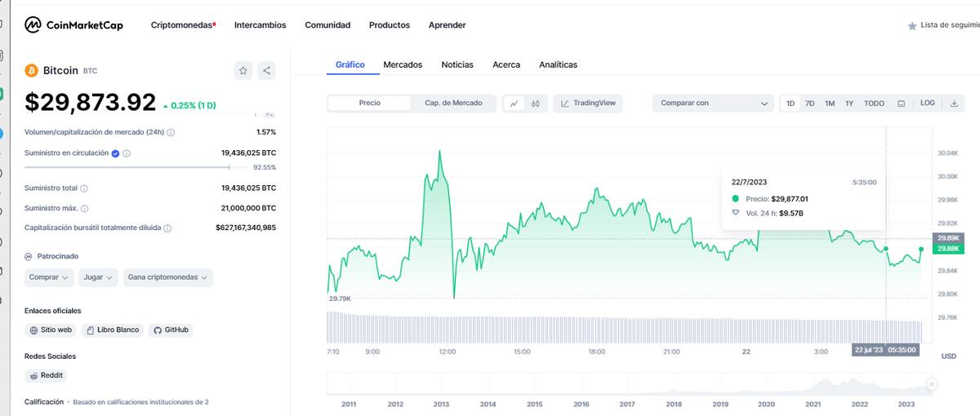Click the orange Bitcoin coin icon
Viewport: 980px width, 416px height.
click(x=32, y=71)
